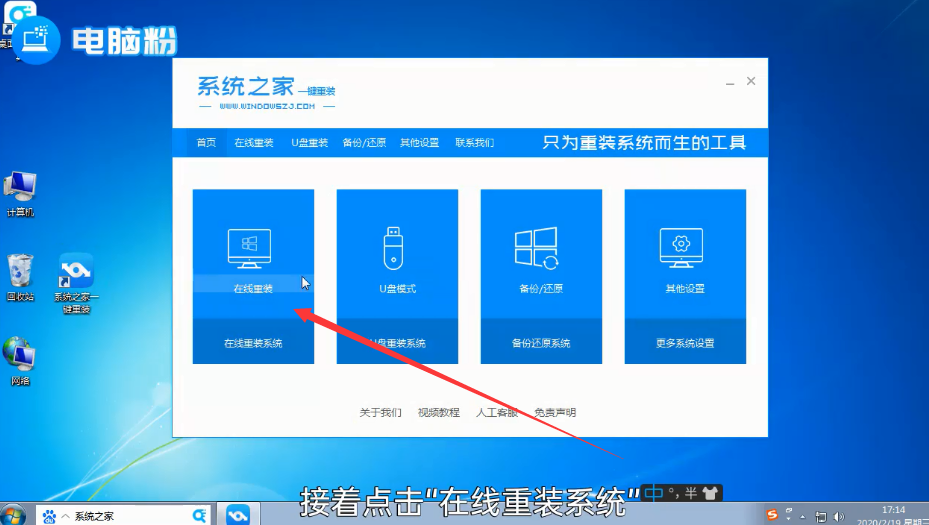Select the 网络 desktop icon

click(20, 361)
